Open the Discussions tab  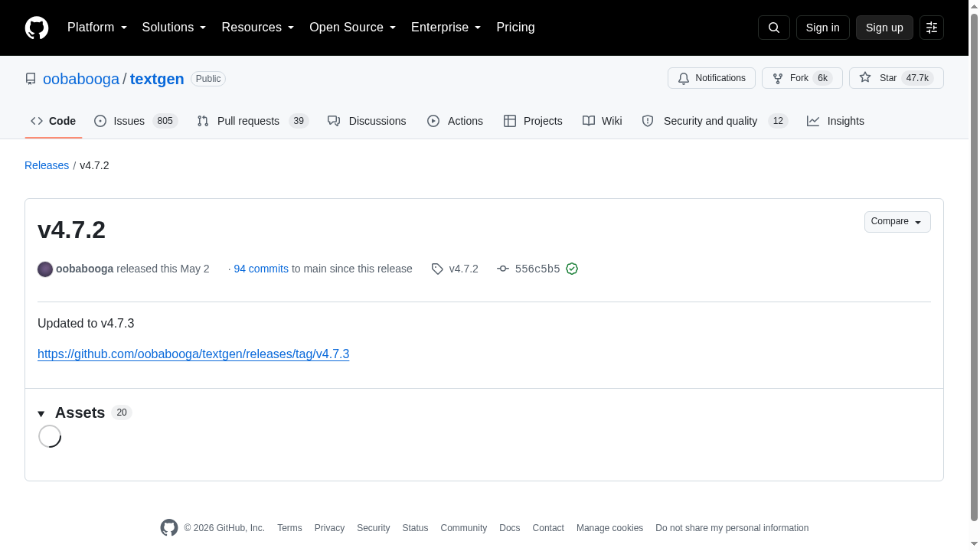[367, 121]
